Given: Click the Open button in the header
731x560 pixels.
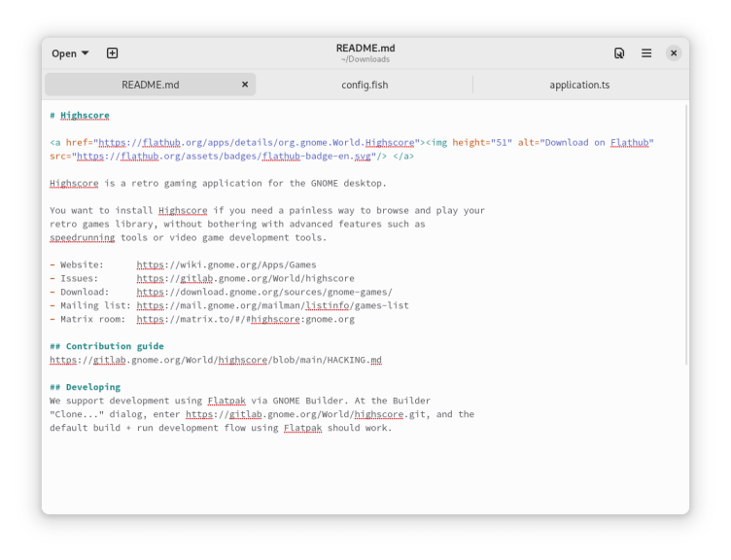Looking at the screenshot, I should pos(64,53).
